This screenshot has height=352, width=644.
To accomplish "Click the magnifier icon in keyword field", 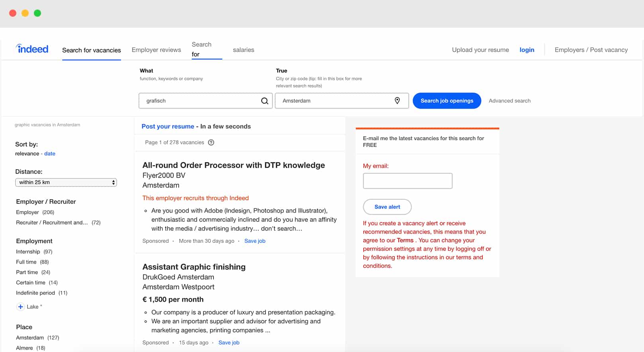I will tap(264, 101).
